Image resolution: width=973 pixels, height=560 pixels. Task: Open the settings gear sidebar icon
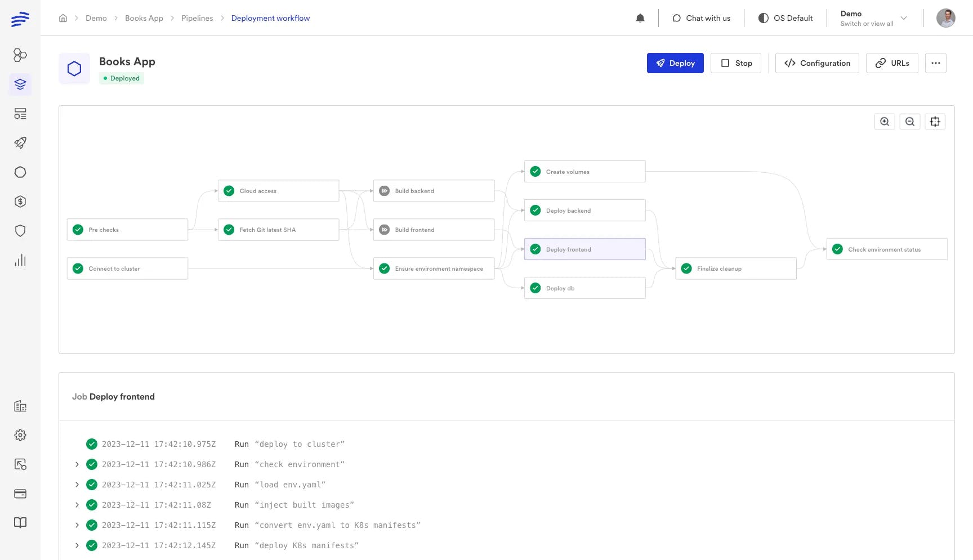[20, 435]
